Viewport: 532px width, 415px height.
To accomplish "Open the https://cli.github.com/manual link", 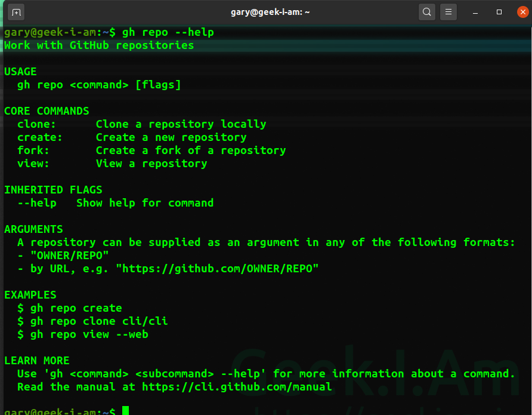I will pos(237,387).
